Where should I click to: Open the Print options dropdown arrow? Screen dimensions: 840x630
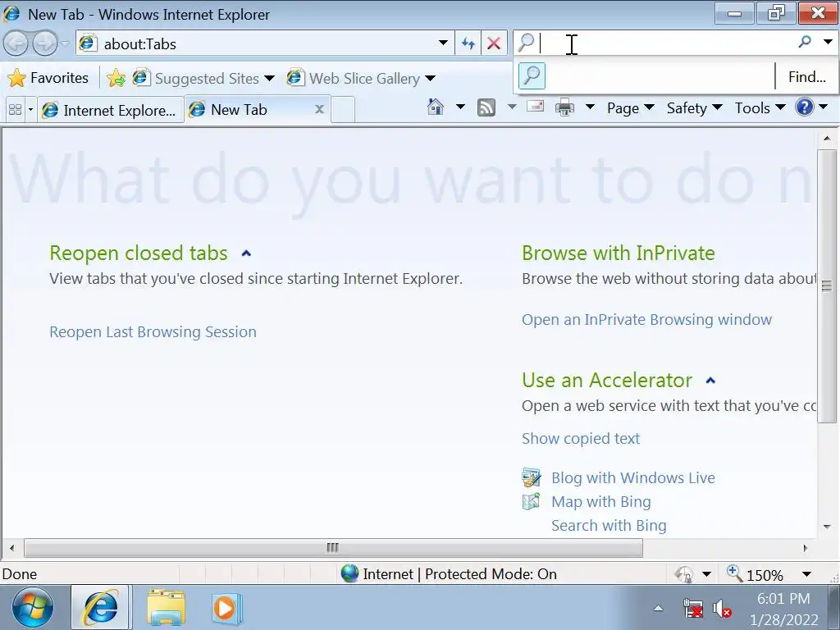[x=590, y=107]
